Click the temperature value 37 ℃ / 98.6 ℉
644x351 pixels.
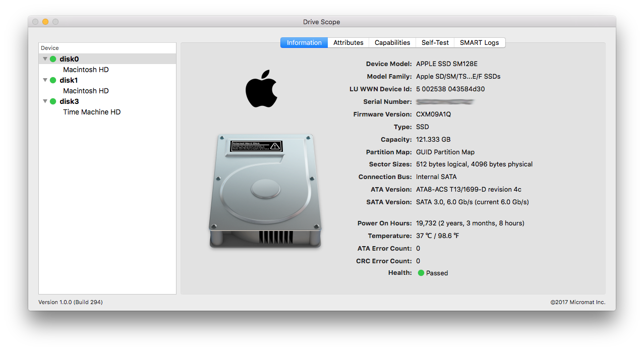437,236
